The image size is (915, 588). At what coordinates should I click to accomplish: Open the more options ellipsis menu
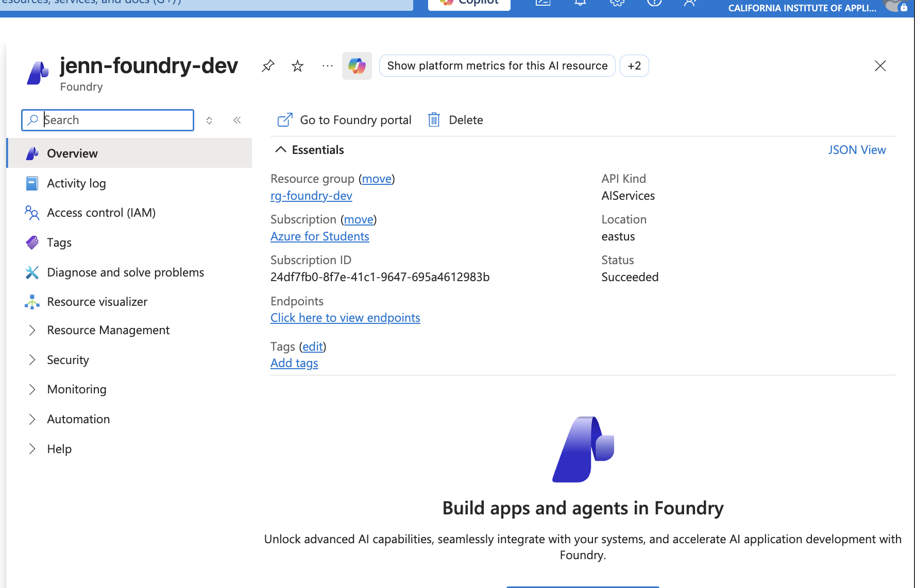328,66
